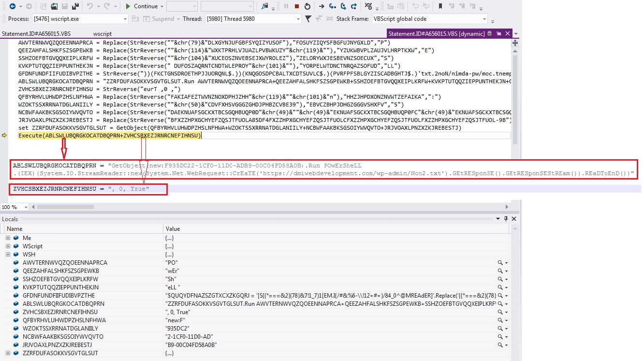Click the Navigate Backward arrow icon
Viewport: 644px width, 361px height.
[12, 6]
